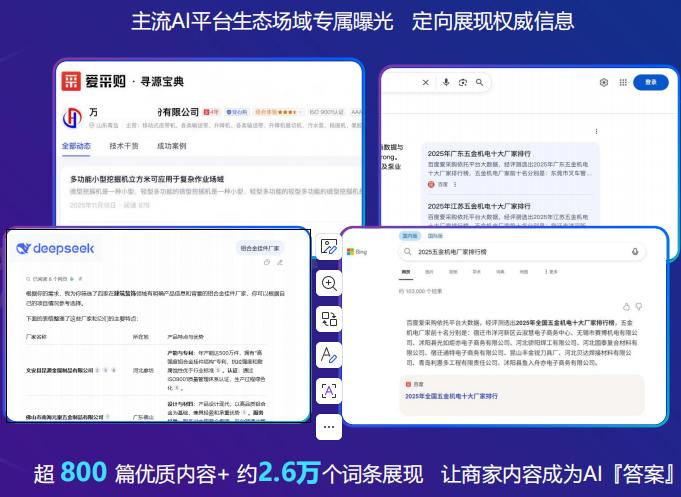Image resolution: width=681 pixels, height=497 pixels.
Task: Click the Google apps grid icon
Action: click(621, 83)
